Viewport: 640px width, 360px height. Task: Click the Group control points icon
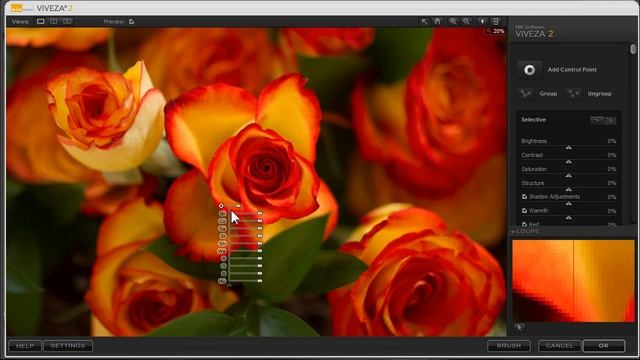[526, 93]
